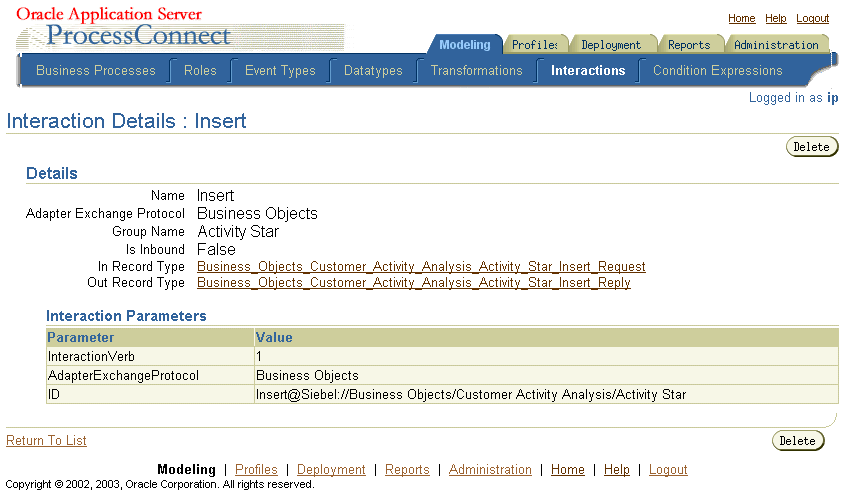Click the Interaction Details : Insert heading
The image size is (843, 491).
126,121
